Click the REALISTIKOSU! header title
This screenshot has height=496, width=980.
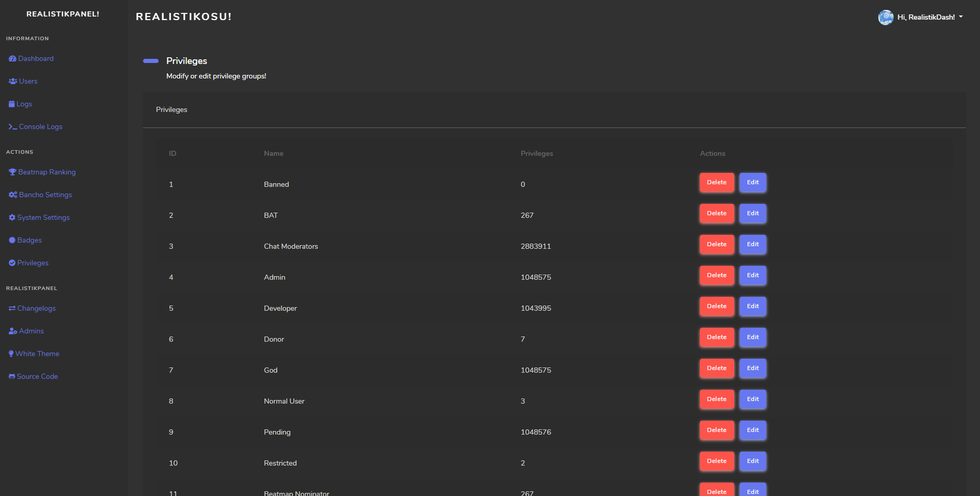pos(184,17)
